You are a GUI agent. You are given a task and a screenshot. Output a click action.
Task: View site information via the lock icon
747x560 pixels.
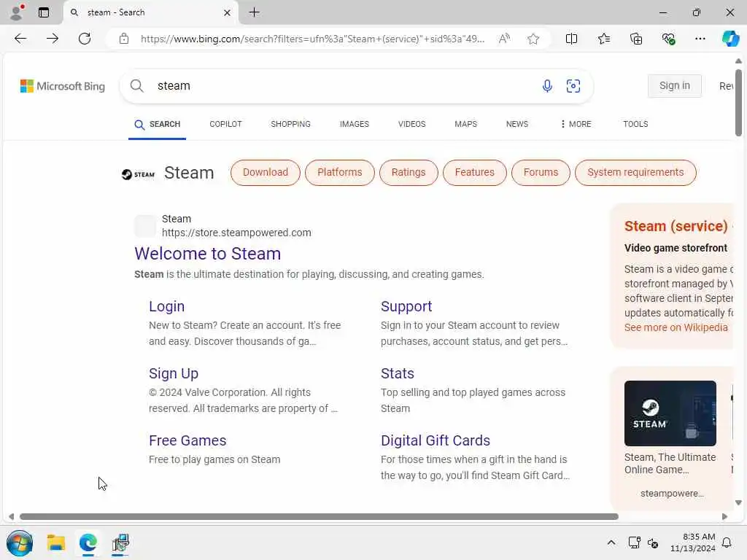[x=124, y=39]
